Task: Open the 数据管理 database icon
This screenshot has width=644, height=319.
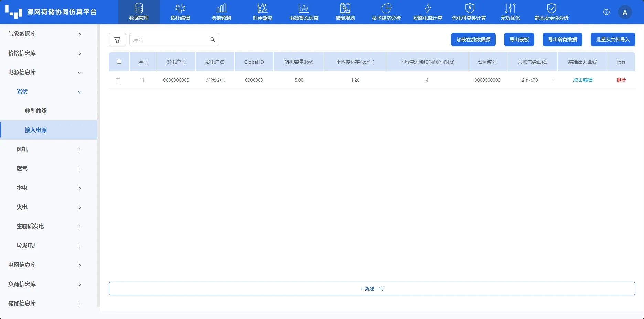Action: coord(139,8)
